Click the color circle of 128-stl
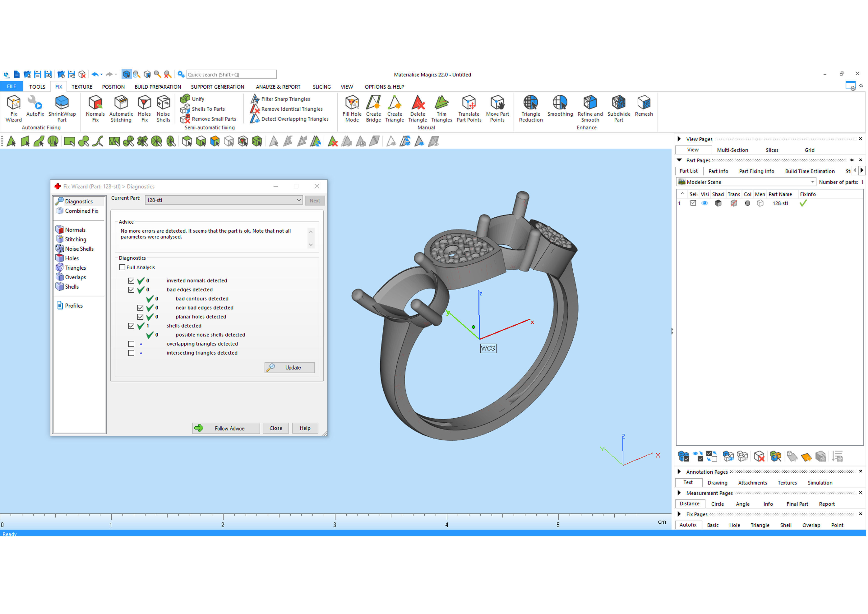868x614 pixels. tap(747, 204)
